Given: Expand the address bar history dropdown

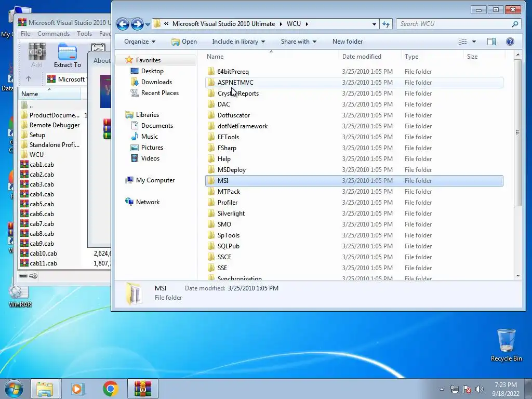Looking at the screenshot, I should tap(374, 24).
